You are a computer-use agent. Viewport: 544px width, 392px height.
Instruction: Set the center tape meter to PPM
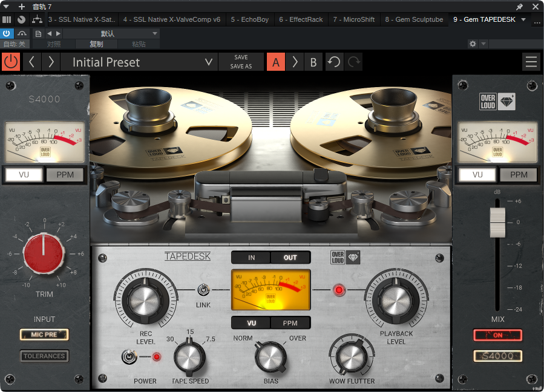click(290, 323)
